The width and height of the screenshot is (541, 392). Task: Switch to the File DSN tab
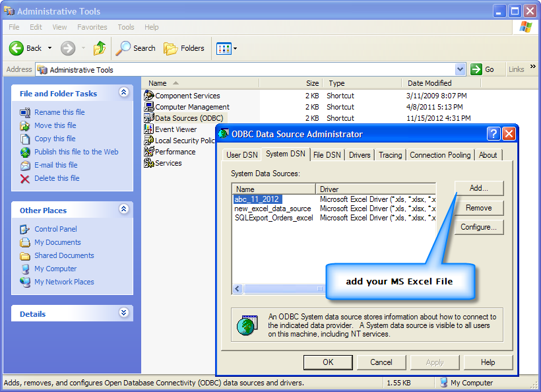point(327,155)
